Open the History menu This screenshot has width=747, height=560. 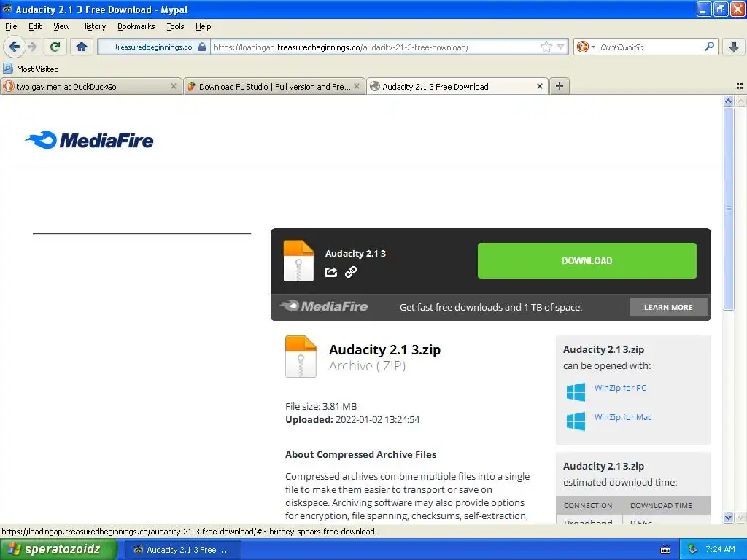tap(93, 26)
